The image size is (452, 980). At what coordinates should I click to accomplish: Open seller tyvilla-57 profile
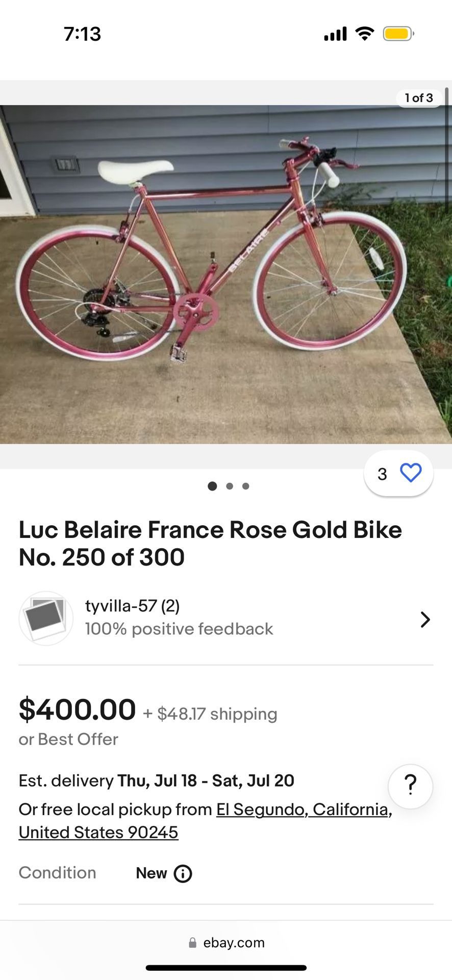pyautogui.click(x=132, y=606)
